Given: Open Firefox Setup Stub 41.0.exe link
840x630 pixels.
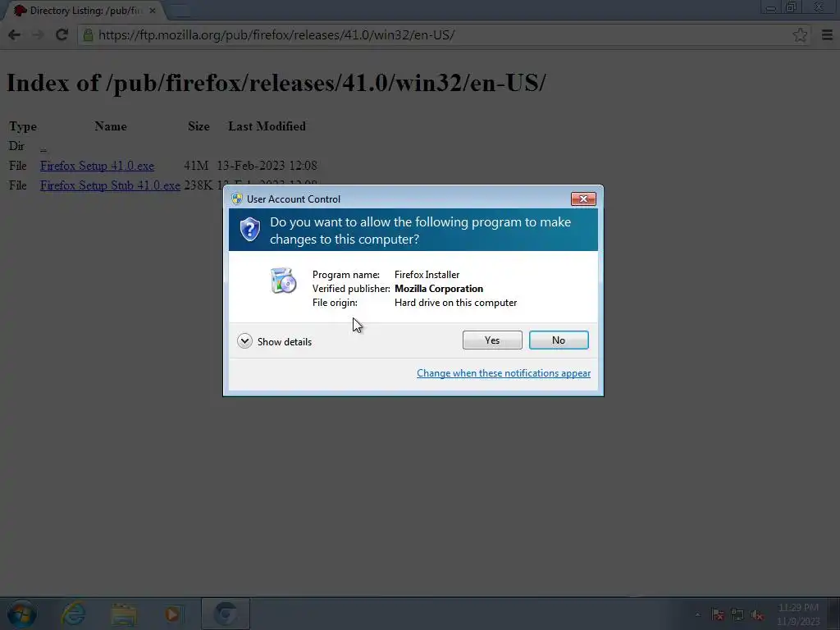Looking at the screenshot, I should (110, 185).
